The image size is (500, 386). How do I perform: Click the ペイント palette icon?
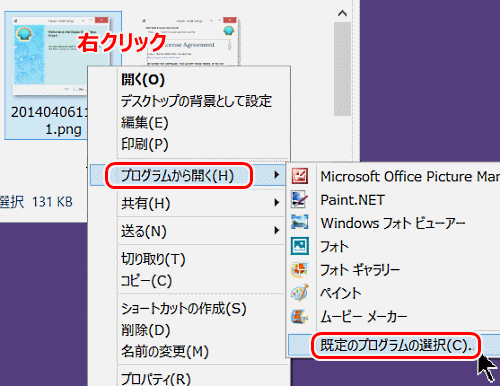300,293
